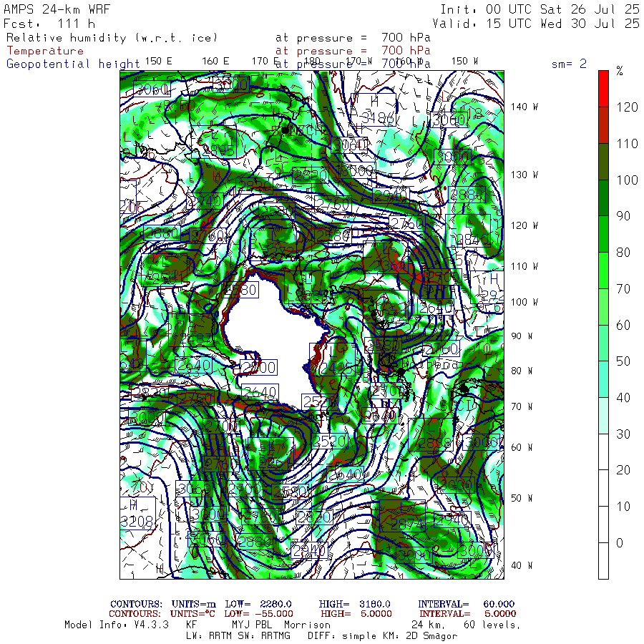Viewport: 644px width, 644px height.
Task: Click the "Model Info: V4.3.3" text
Action: pos(117,625)
